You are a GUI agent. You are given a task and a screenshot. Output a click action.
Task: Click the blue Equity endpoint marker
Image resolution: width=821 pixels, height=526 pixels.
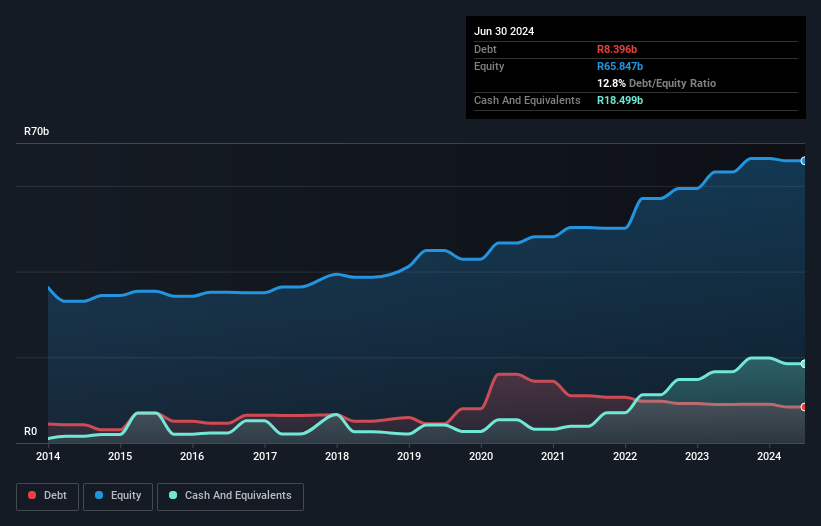click(803, 161)
